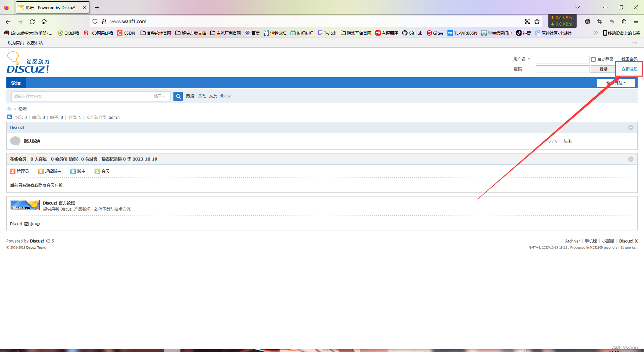The image size is (644, 352).
Task: Click the address bar URL www.wanf1.com
Action: tap(128, 21)
